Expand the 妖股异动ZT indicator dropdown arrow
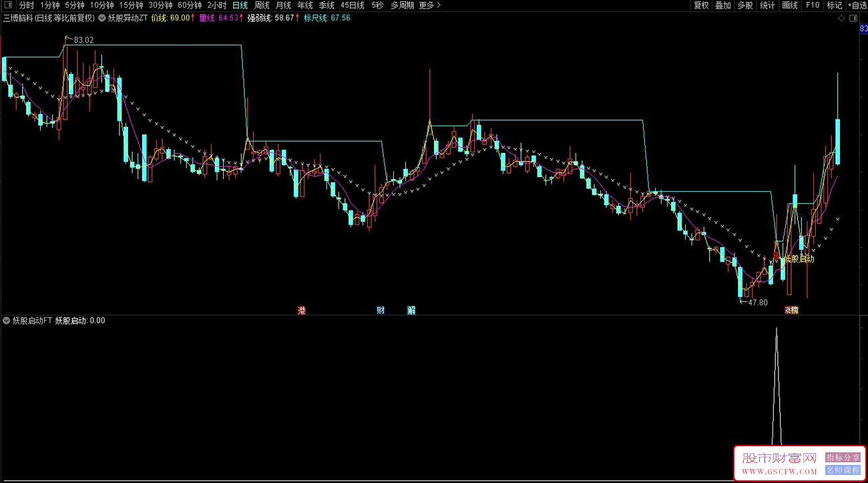The height and width of the screenshot is (483, 868). (x=101, y=18)
